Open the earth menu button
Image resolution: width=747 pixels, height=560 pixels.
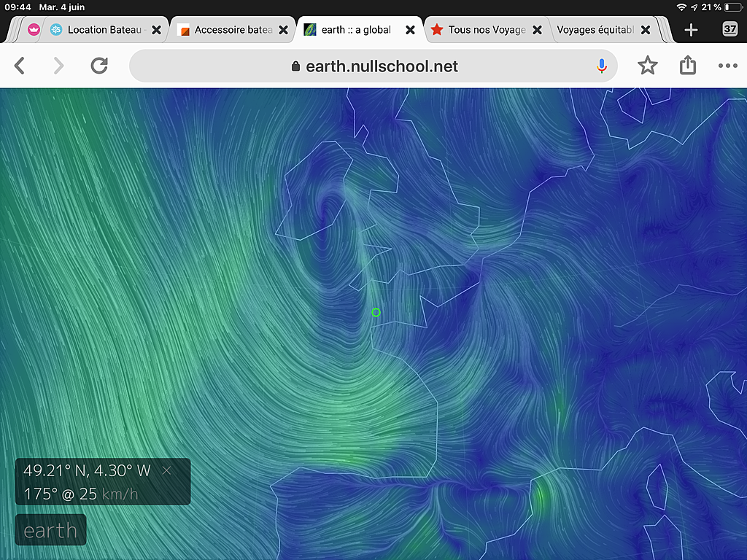[x=50, y=530]
